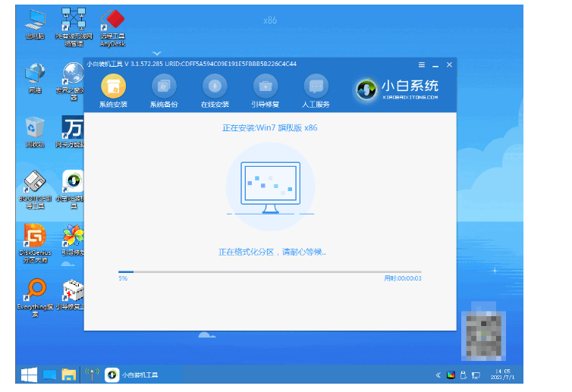
Task: Select the 系统安装 (System Install) tab
Action: pos(114,90)
